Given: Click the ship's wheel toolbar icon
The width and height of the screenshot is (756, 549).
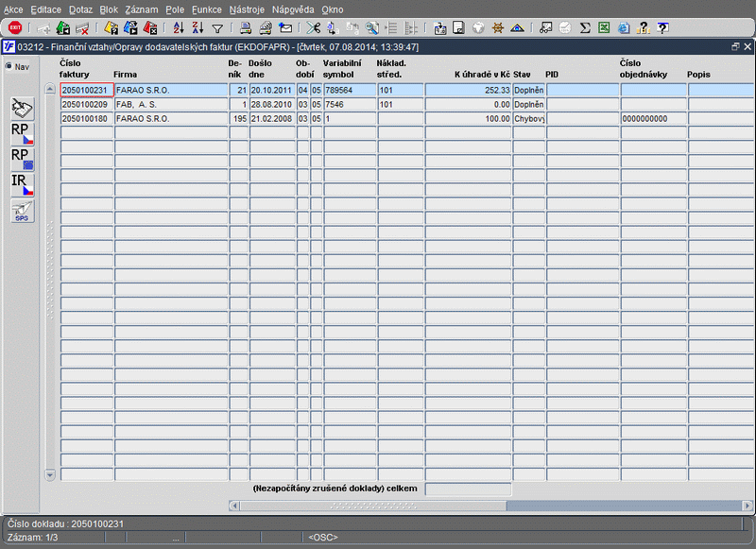Looking at the screenshot, I should coord(498,28).
